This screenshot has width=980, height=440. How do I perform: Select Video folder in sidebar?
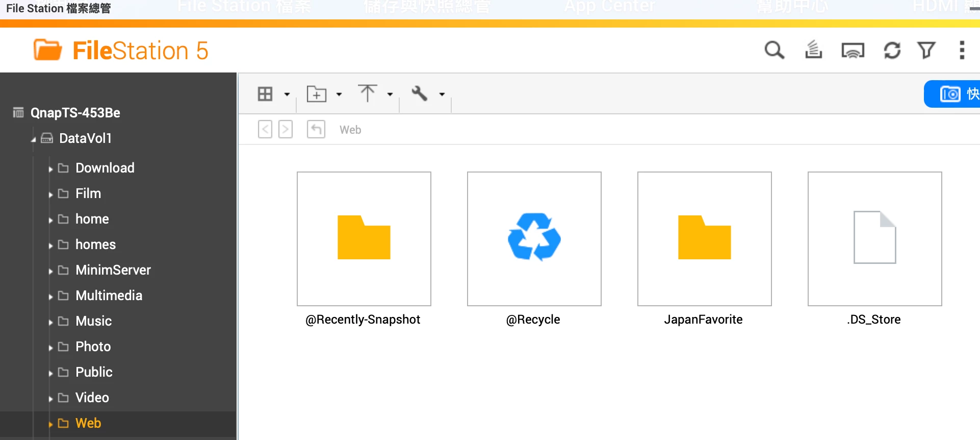coord(92,398)
